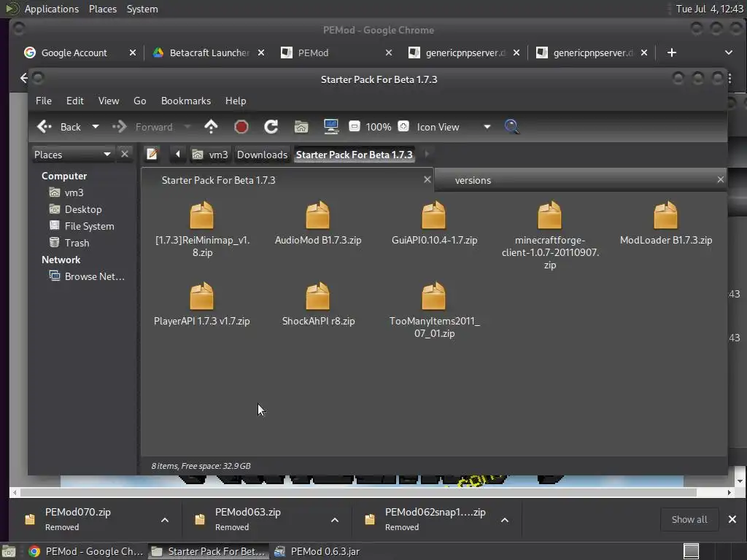Click File System icon in sidebar
This screenshot has width=747, height=560.
tap(54, 226)
